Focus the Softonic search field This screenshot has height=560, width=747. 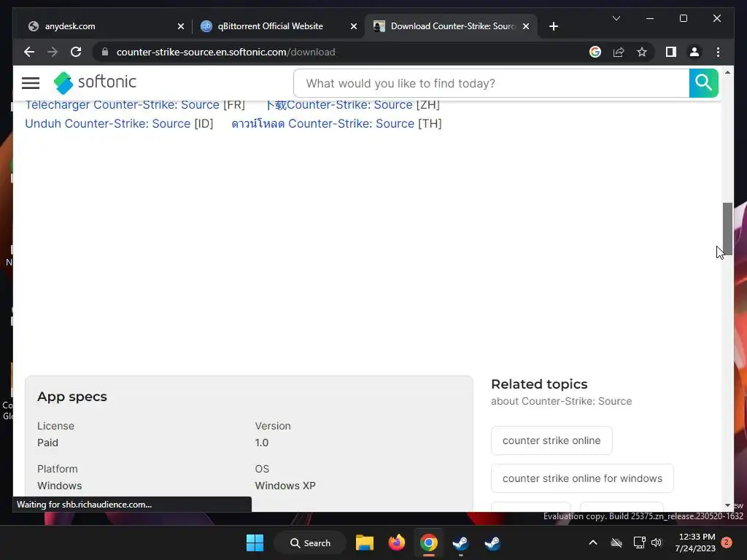492,83
